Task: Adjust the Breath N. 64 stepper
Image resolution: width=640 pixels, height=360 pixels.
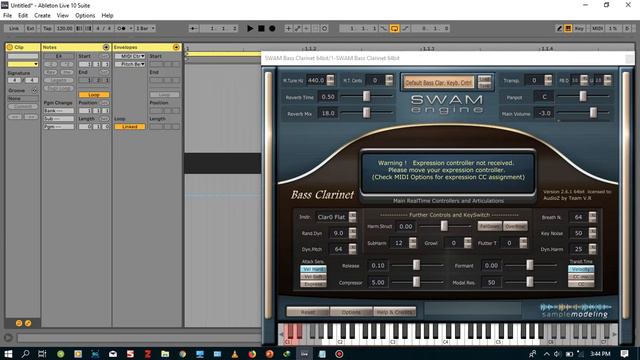Action: click(592, 217)
